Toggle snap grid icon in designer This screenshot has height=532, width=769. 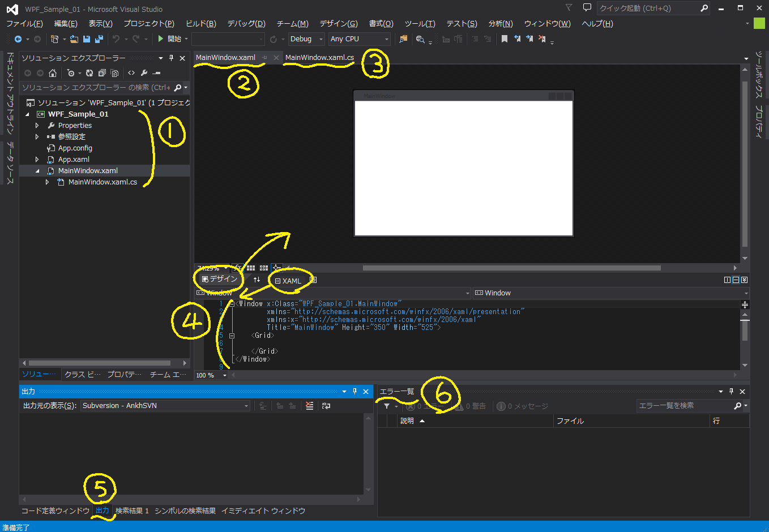(250, 268)
